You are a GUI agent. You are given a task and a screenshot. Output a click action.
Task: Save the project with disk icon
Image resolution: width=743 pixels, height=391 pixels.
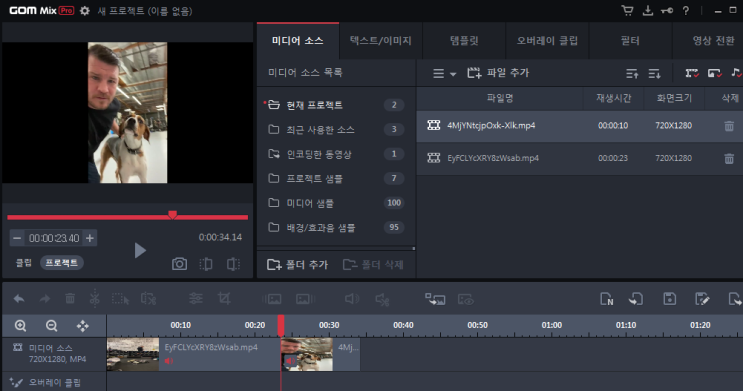(670, 299)
